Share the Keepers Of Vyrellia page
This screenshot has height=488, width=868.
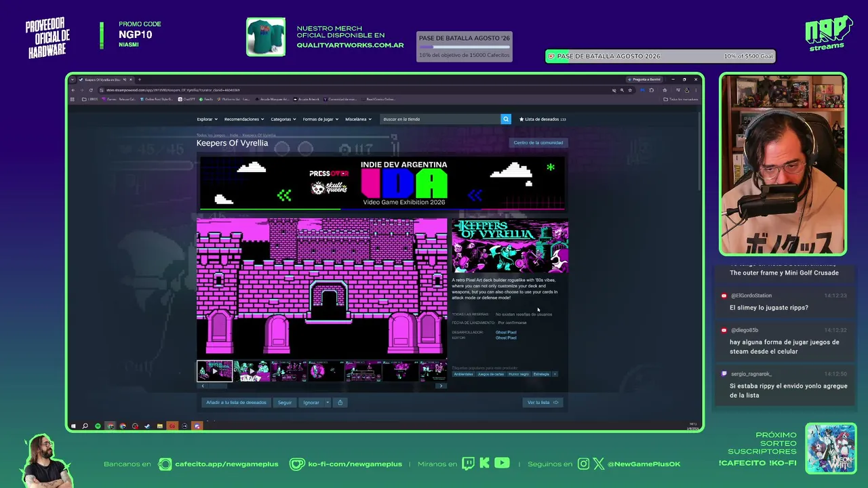click(x=340, y=403)
